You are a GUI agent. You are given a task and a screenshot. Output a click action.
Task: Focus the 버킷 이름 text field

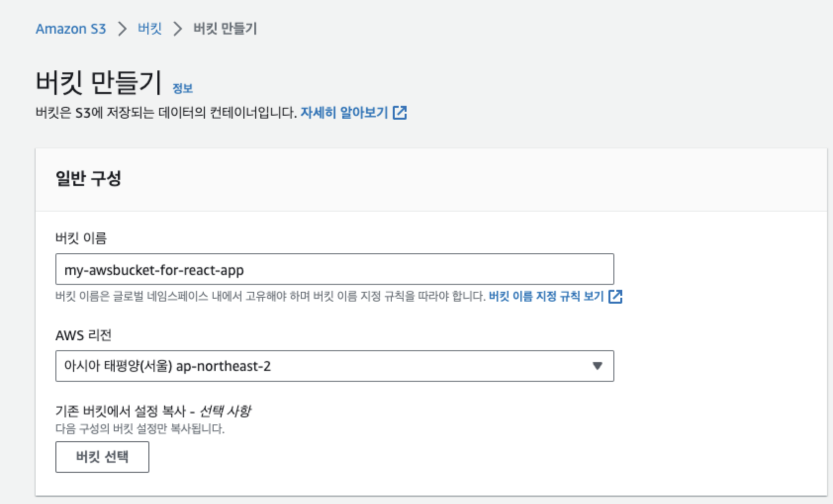(334, 269)
